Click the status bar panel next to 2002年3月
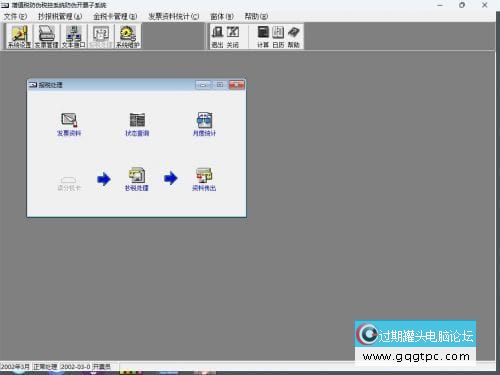 (45, 367)
